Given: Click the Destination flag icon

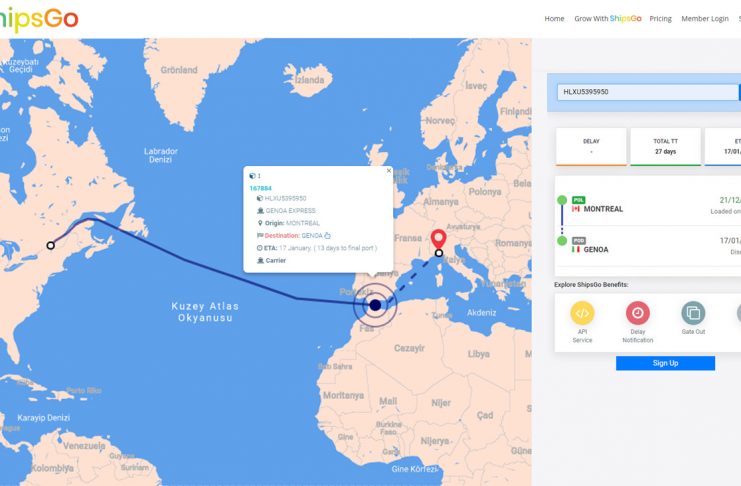Looking at the screenshot, I should (x=260, y=235).
